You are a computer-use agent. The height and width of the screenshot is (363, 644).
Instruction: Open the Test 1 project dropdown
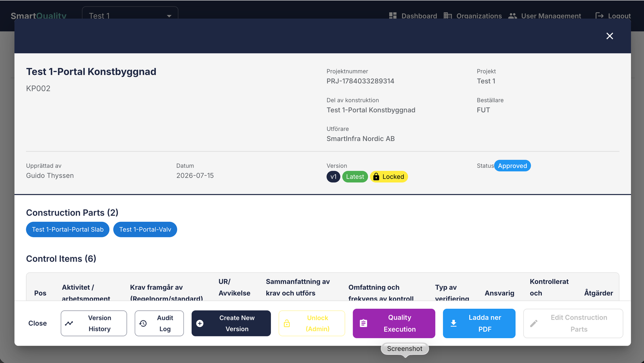130,16
